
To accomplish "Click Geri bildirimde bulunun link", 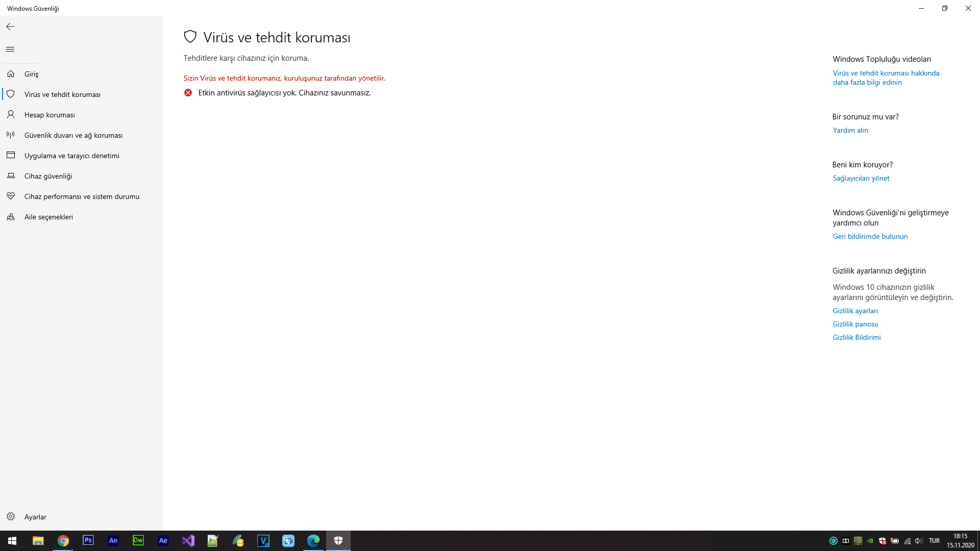I will click(x=870, y=236).
